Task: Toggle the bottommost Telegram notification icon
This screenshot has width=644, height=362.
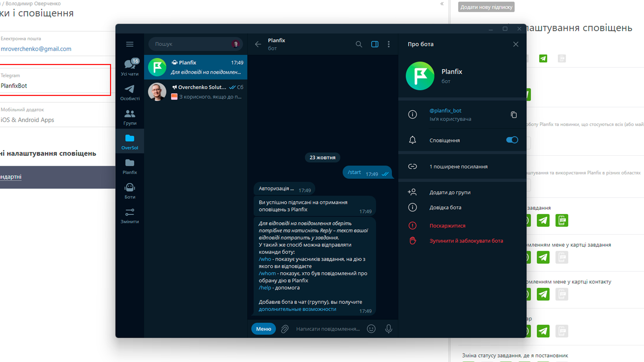Action: [x=543, y=331]
